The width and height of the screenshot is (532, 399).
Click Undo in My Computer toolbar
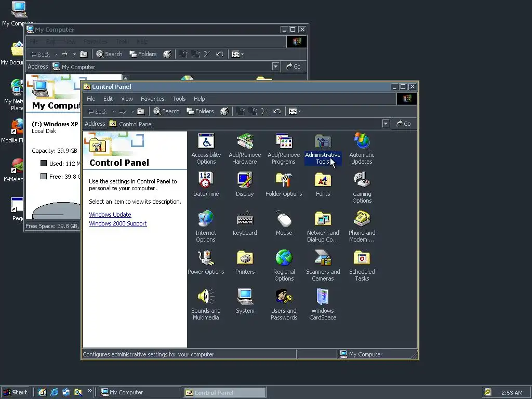pyautogui.click(x=220, y=54)
